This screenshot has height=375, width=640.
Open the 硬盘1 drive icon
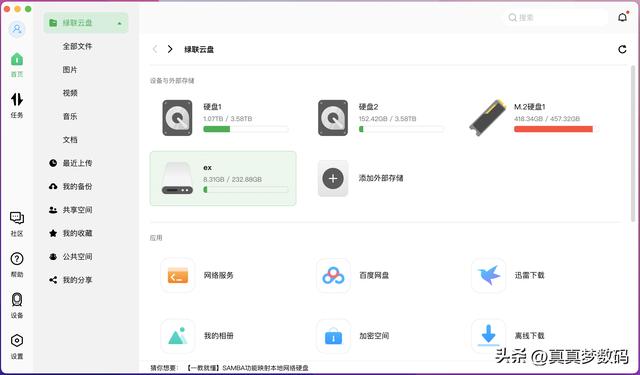[177, 118]
